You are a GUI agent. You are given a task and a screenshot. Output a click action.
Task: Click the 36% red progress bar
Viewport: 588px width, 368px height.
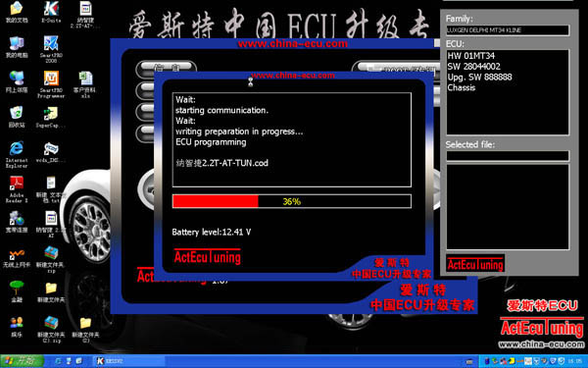tap(291, 201)
